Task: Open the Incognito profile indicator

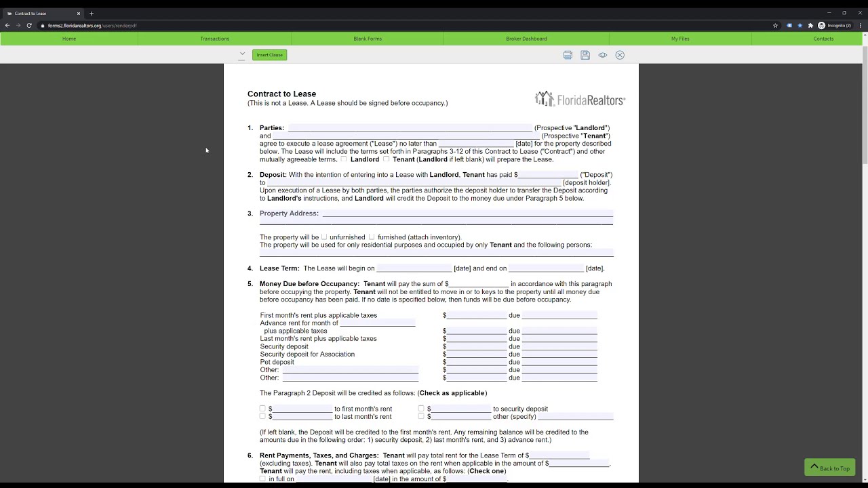Action: pos(834,26)
